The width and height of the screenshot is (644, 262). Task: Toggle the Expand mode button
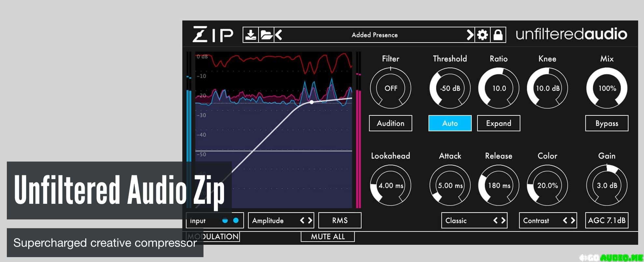pos(499,123)
